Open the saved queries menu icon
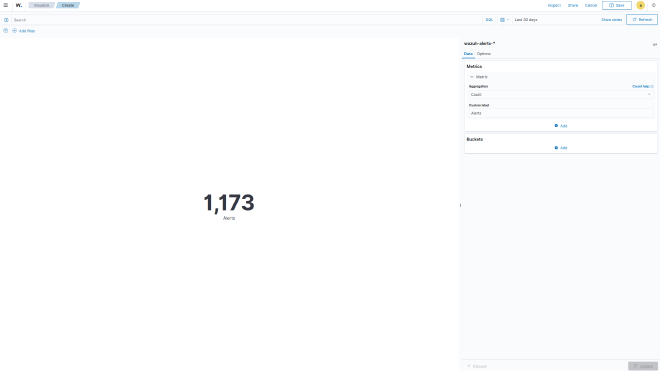660x371 pixels. coord(6,20)
